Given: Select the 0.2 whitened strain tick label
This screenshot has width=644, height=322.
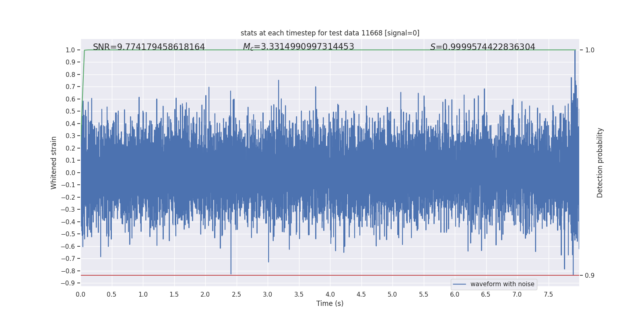Looking at the screenshot, I should 70,148.
